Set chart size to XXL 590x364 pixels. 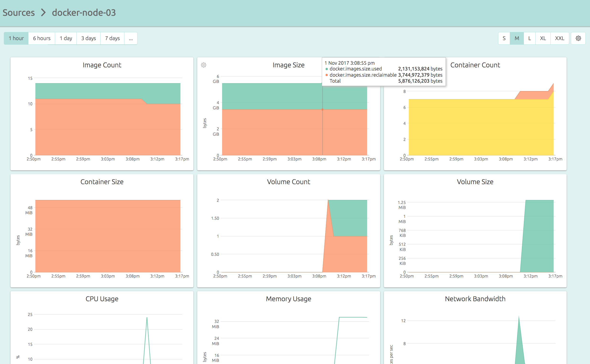pos(559,38)
